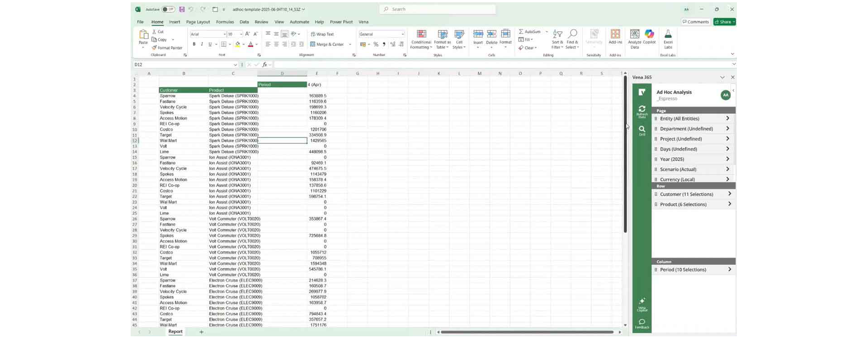Apply Comma Style number format
The width and height of the screenshot is (868, 339).
[x=384, y=44]
